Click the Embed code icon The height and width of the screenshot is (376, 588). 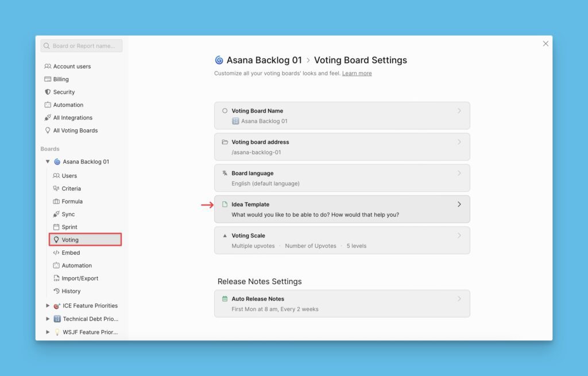tap(57, 252)
